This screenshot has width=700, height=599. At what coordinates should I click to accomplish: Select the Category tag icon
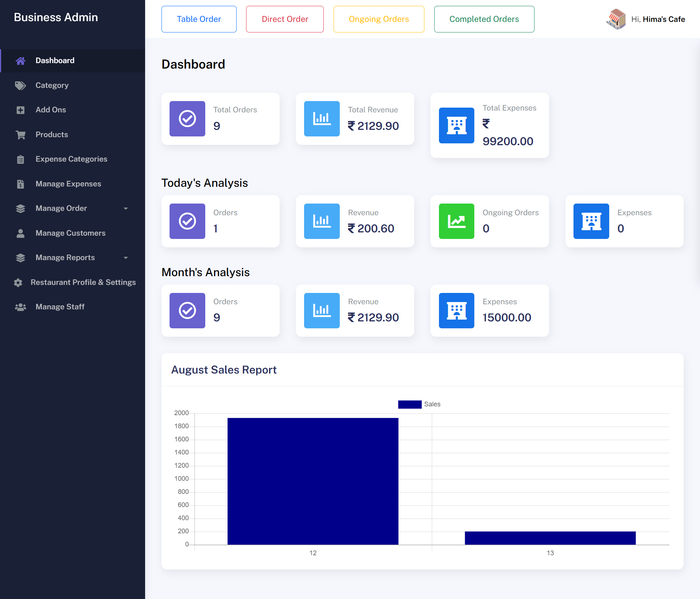tap(20, 85)
